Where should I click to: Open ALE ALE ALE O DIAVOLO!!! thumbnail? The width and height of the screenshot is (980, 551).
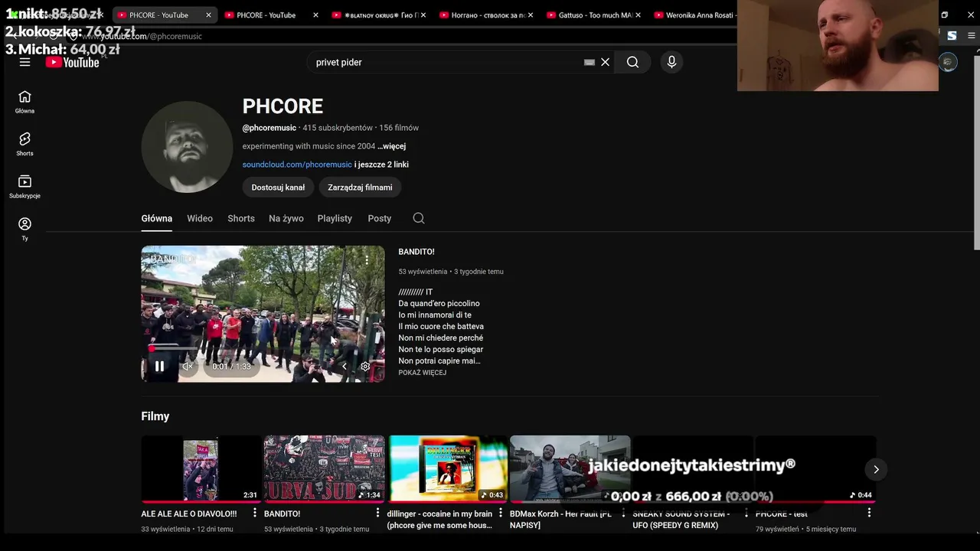(x=201, y=469)
